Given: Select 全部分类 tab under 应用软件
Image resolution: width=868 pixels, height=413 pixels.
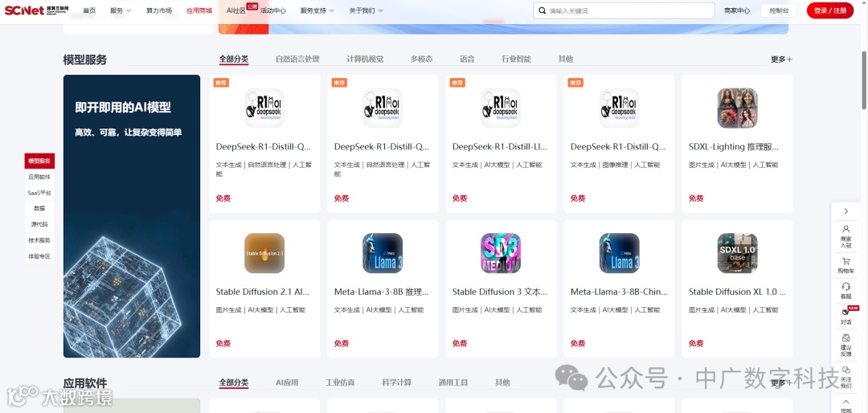Looking at the screenshot, I should 234,382.
